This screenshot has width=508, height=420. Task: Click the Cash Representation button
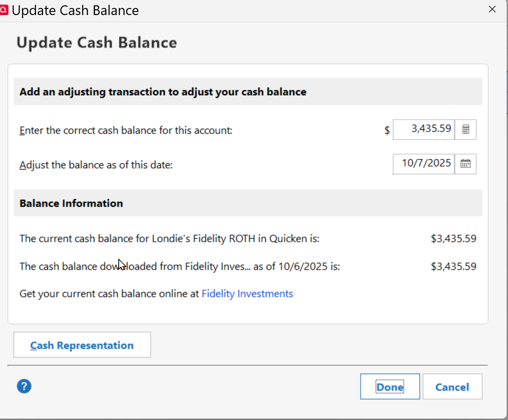coord(82,345)
